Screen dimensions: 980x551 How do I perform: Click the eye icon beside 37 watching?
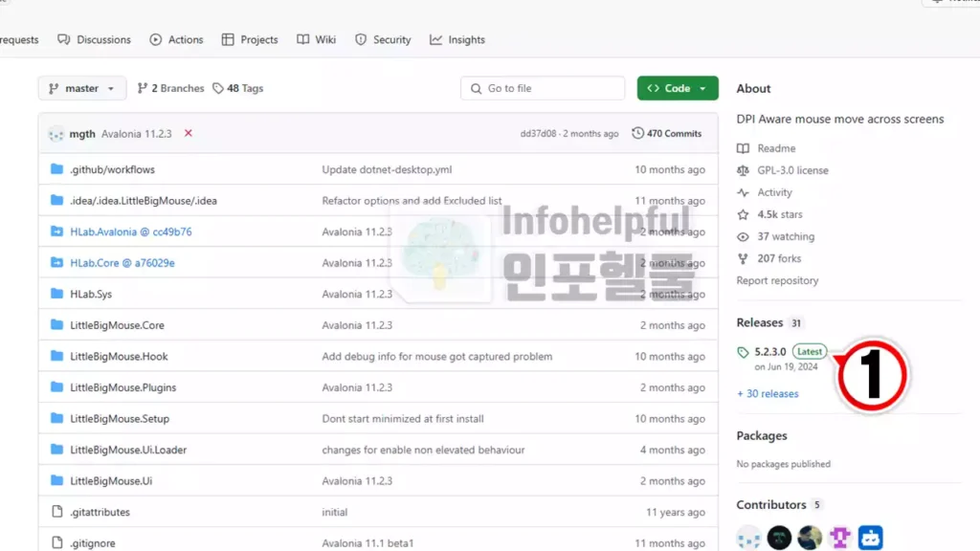[x=743, y=237]
